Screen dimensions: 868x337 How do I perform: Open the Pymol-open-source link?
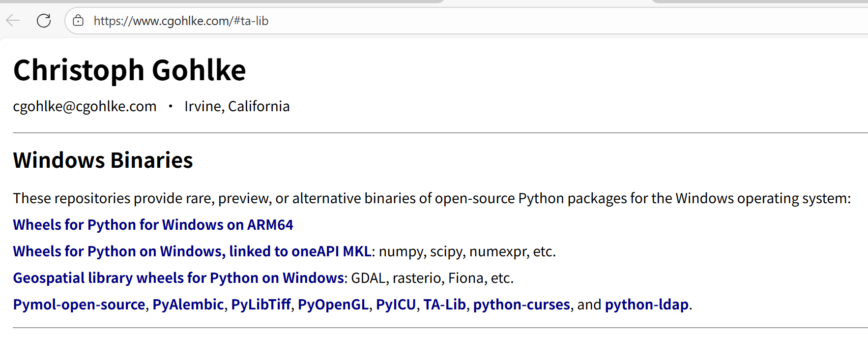coord(79,305)
